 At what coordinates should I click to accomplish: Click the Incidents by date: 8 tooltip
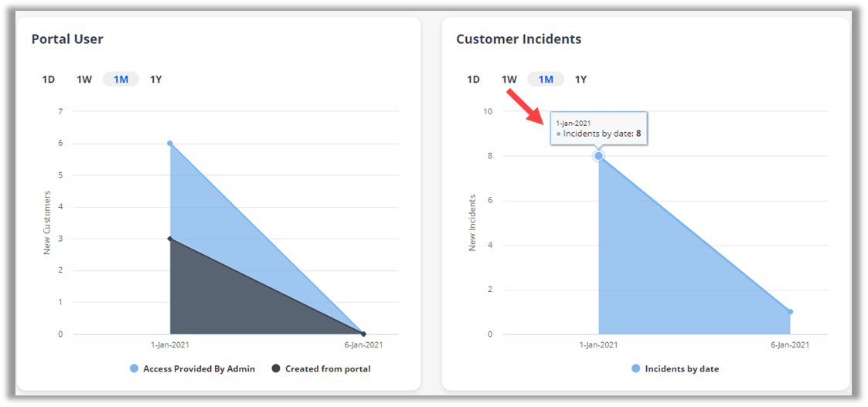pyautogui.click(x=599, y=128)
